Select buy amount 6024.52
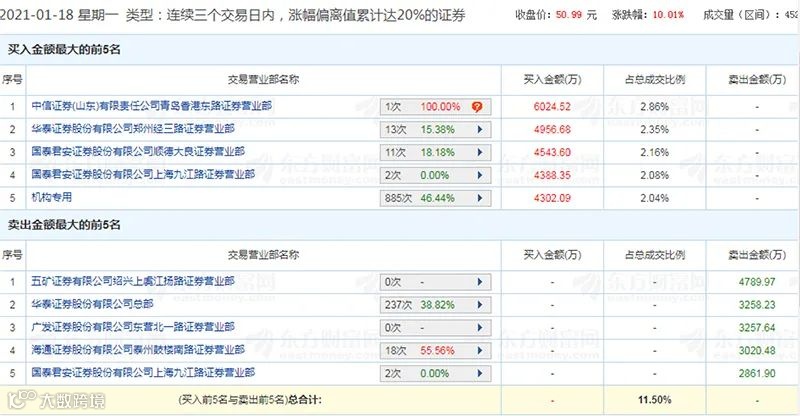800x416 pixels. 552,107
